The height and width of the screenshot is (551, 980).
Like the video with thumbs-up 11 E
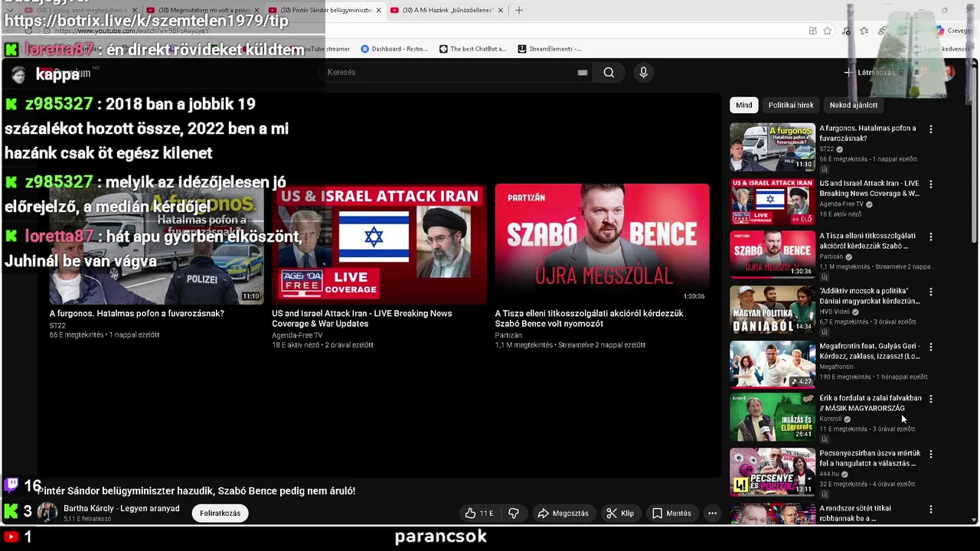click(x=479, y=514)
